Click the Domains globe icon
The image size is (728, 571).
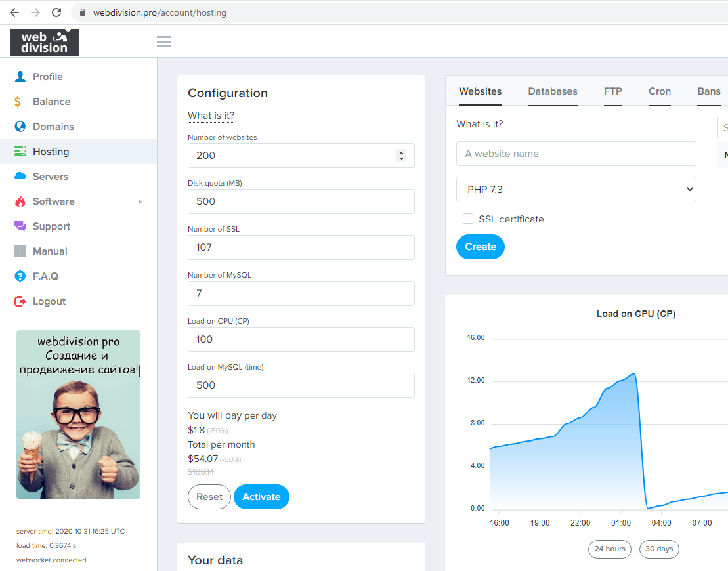pos(20,127)
